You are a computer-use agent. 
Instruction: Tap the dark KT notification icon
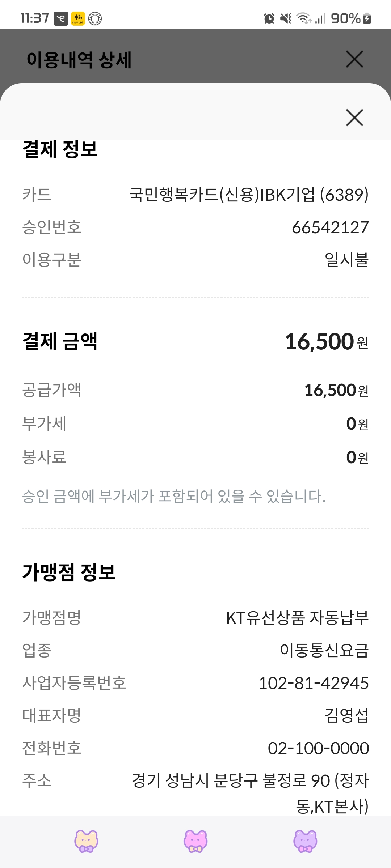tap(61, 18)
